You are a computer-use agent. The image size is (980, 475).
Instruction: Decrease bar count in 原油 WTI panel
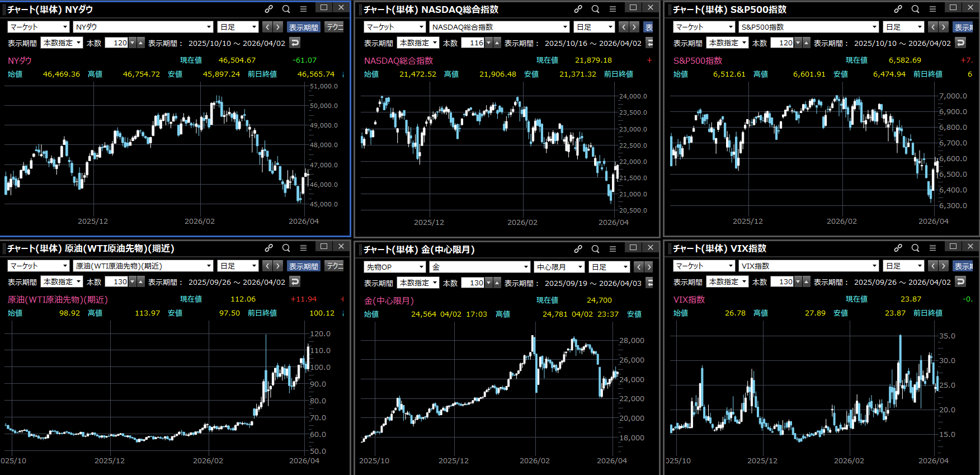click(133, 281)
